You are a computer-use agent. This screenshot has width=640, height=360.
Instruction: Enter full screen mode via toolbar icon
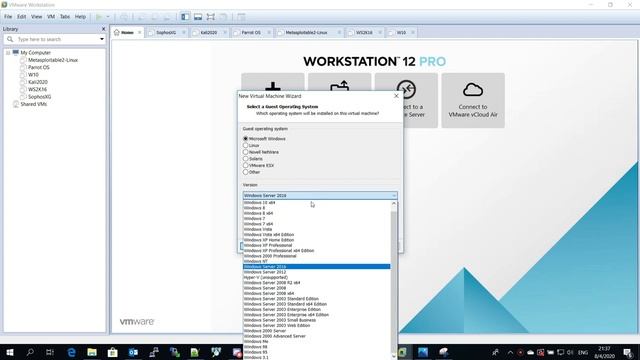[x=211, y=17]
